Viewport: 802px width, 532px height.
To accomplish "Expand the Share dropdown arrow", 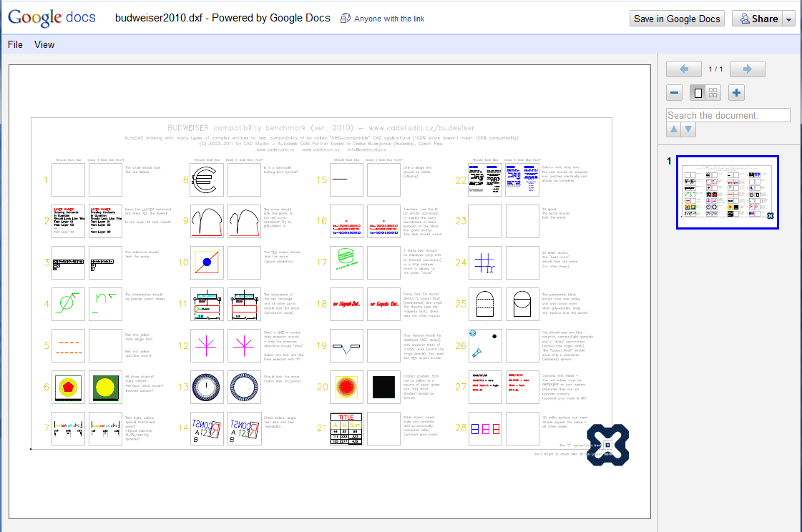I will click(789, 19).
